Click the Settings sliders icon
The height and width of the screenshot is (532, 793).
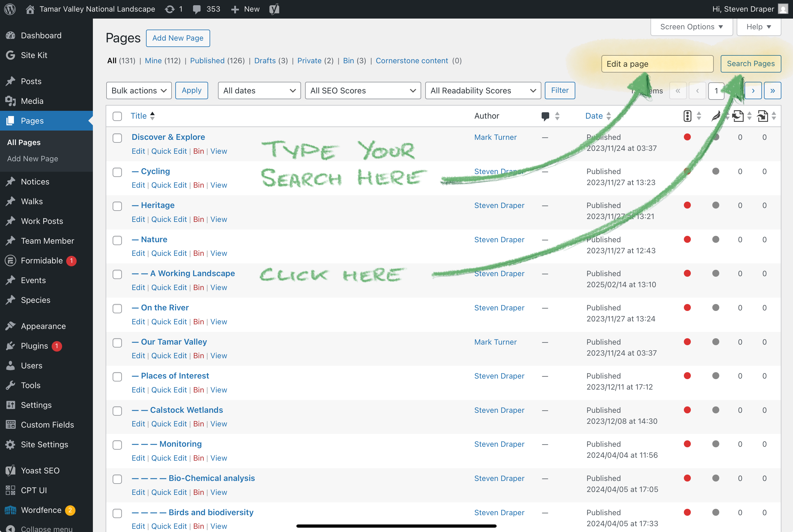(x=10, y=405)
